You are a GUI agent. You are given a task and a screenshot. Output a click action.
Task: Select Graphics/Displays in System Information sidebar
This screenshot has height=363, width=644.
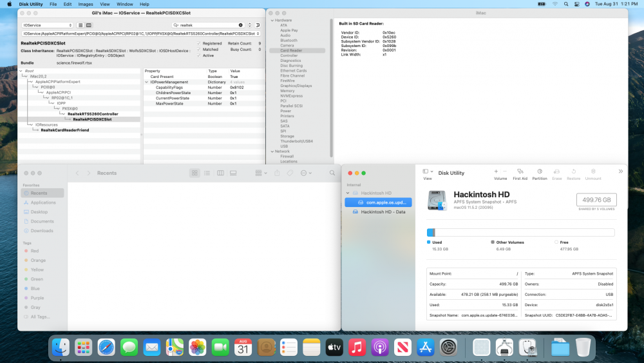pos(296,86)
